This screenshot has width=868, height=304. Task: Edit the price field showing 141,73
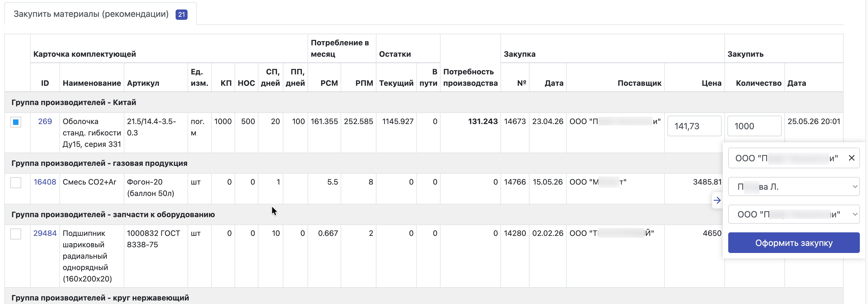pyautogui.click(x=694, y=126)
